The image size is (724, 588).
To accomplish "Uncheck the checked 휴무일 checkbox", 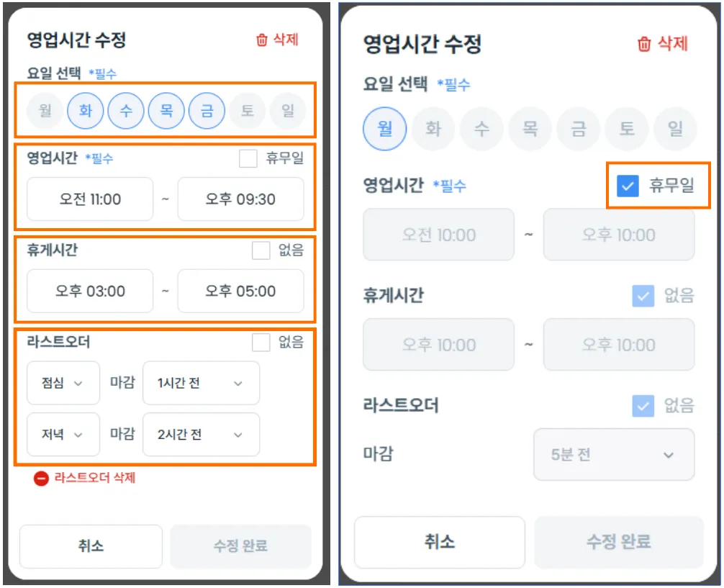I will [x=628, y=186].
